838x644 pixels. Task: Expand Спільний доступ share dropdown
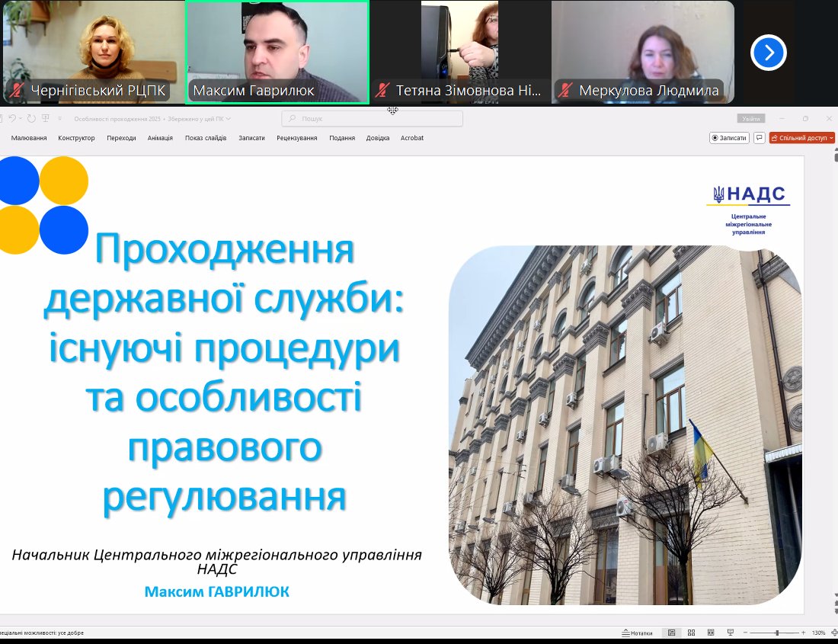[831, 138]
